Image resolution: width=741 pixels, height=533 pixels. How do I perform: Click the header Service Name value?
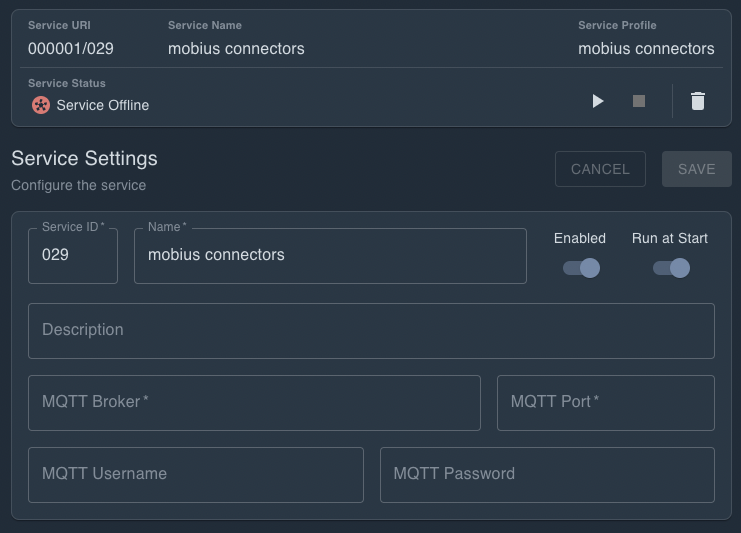tap(236, 48)
